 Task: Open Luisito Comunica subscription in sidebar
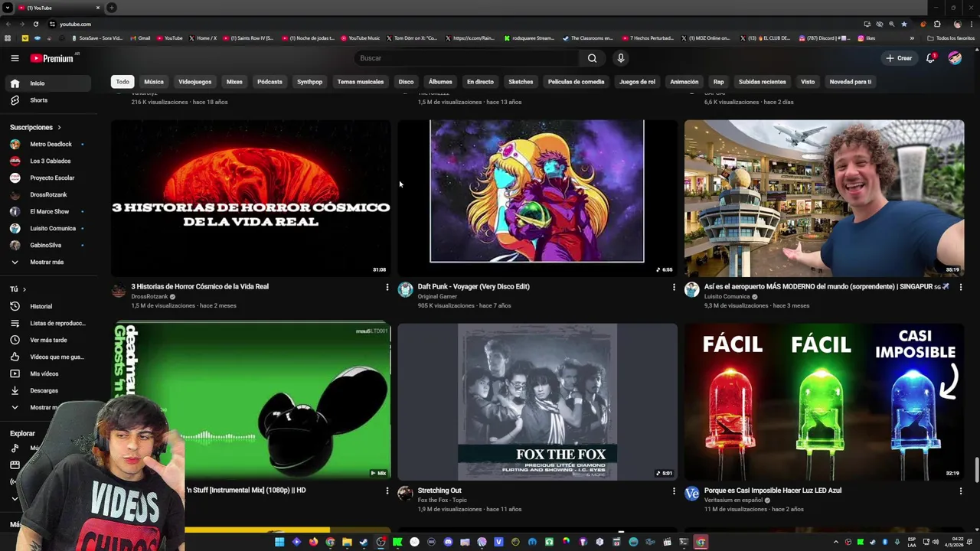(x=48, y=228)
